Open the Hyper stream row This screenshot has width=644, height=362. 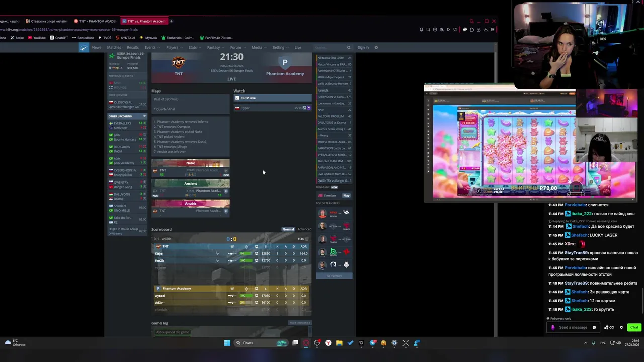pyautogui.click(x=272, y=108)
